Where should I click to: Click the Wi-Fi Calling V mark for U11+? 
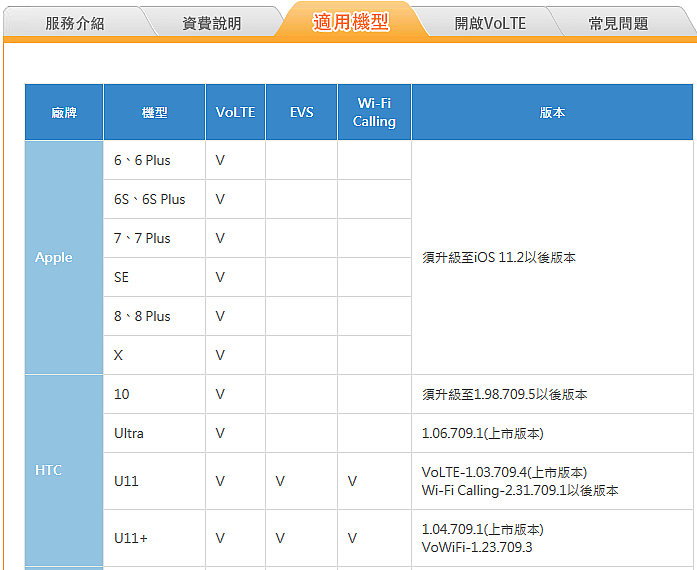(352, 538)
